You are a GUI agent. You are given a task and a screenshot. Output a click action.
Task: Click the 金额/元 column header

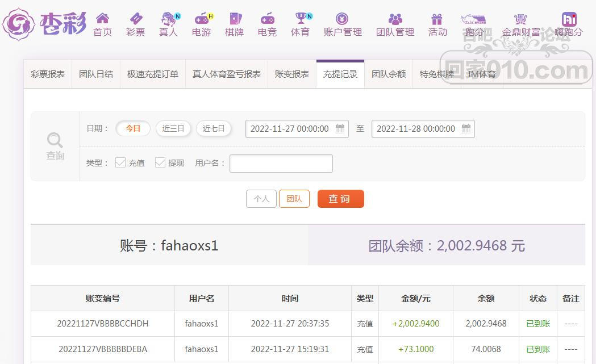(416, 299)
